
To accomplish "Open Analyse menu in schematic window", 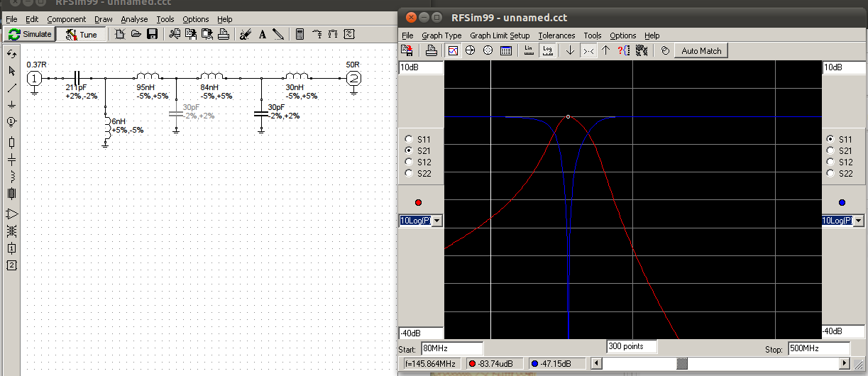I will [x=134, y=19].
